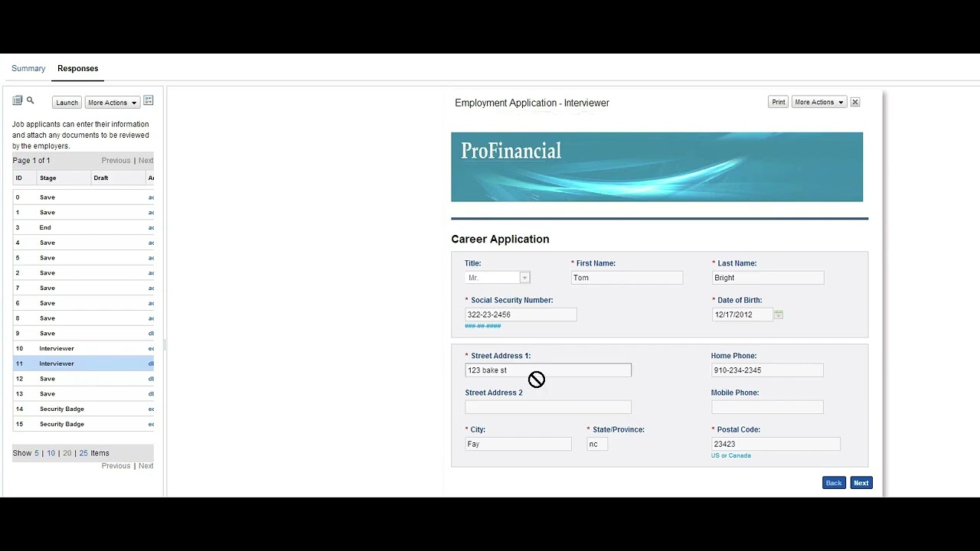This screenshot has width=980, height=551.
Task: Click the Date of Birth field
Action: point(742,315)
